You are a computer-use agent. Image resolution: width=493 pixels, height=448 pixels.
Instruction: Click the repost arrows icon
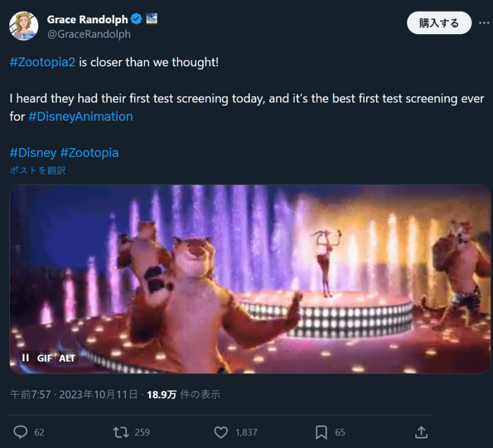coord(121,432)
